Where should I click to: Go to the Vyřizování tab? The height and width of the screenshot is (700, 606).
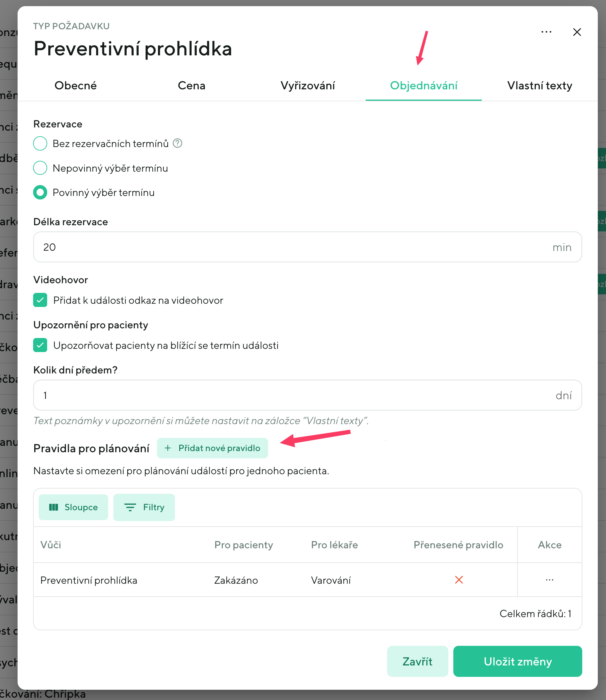pyautogui.click(x=307, y=86)
